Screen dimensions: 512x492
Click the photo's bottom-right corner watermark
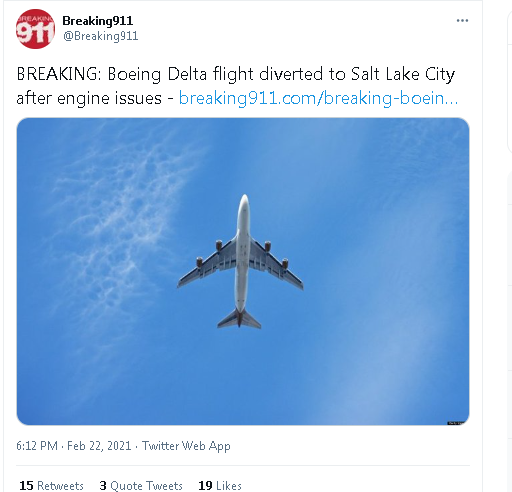(456, 423)
